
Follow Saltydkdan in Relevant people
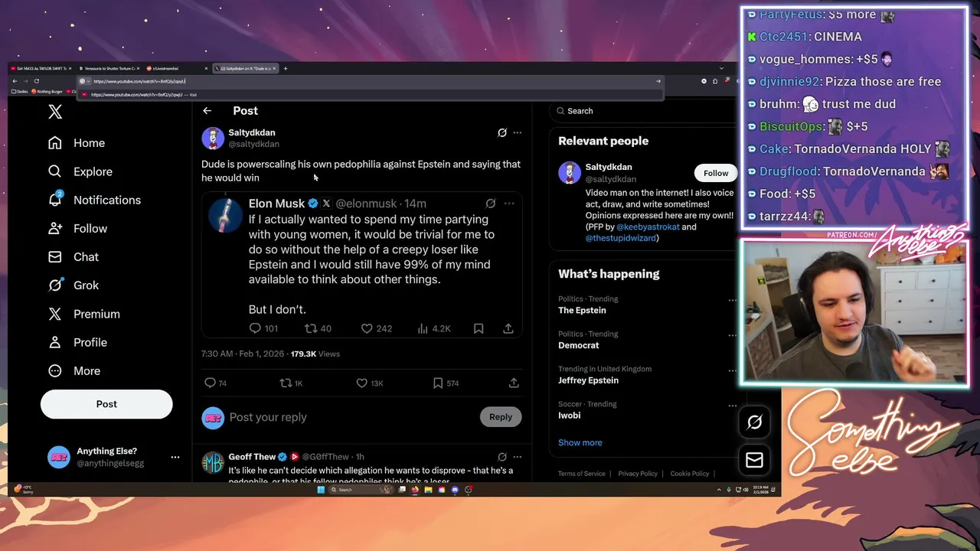[x=716, y=173]
